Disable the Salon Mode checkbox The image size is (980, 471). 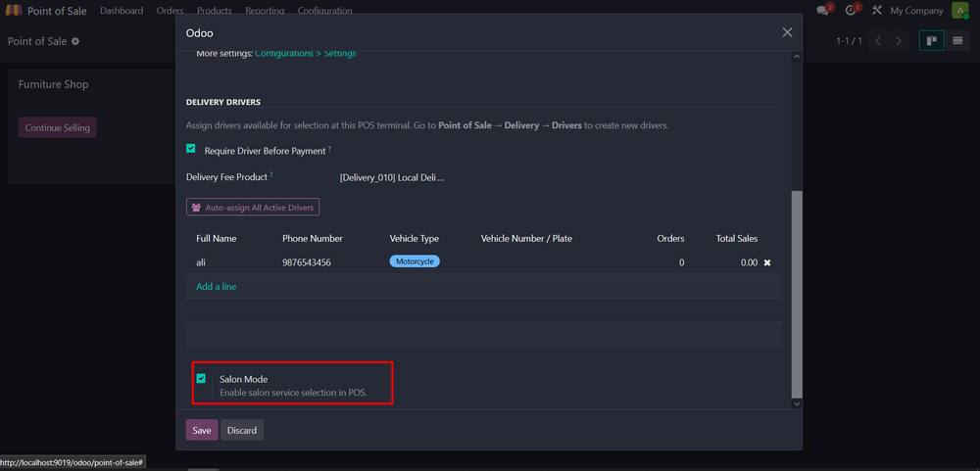[x=201, y=379]
